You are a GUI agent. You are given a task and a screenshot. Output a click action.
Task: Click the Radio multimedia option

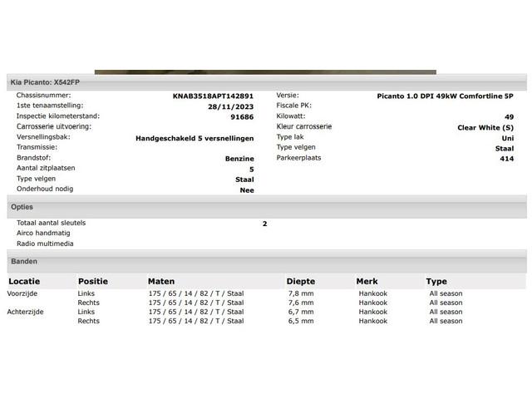45,244
